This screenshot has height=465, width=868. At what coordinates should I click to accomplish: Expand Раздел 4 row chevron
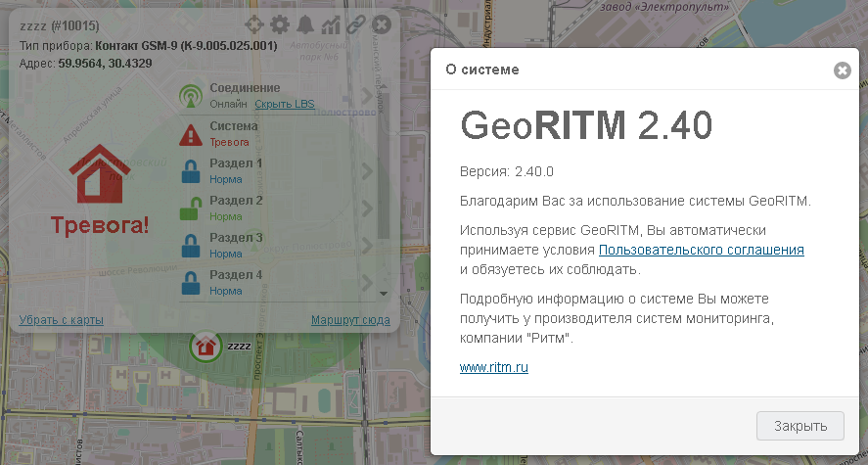(367, 282)
